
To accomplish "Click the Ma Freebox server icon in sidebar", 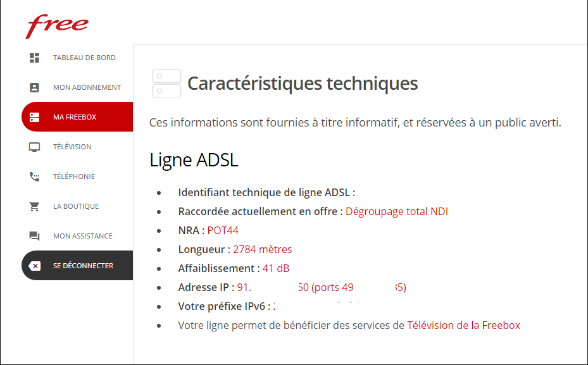I will pyautogui.click(x=35, y=117).
